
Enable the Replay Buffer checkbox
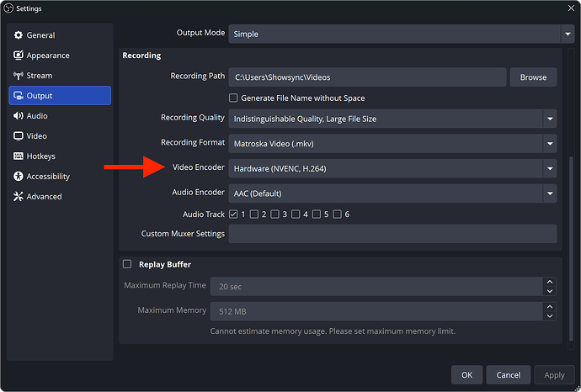coord(127,264)
